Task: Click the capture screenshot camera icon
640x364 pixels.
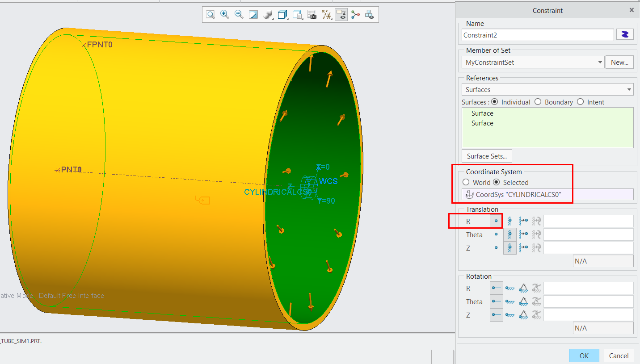Action: [x=312, y=14]
